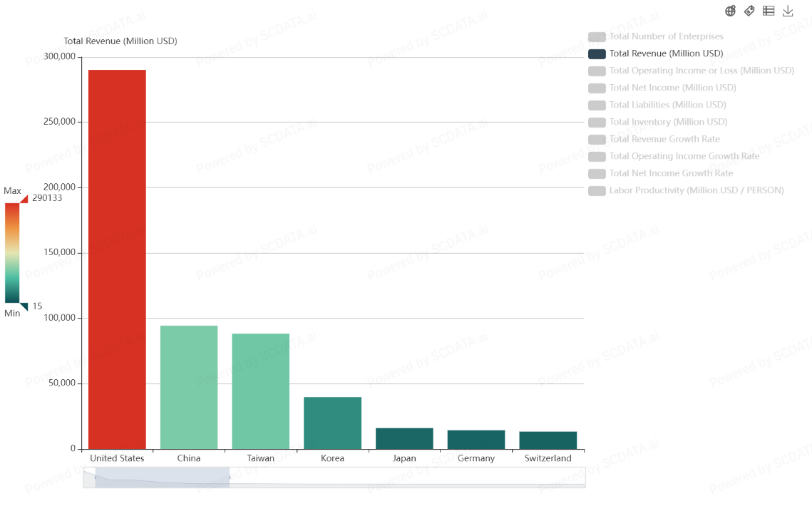Viewport: 812px width, 506px height.
Task: Click the dark green Min handle triangle
Action: pyautogui.click(x=24, y=306)
